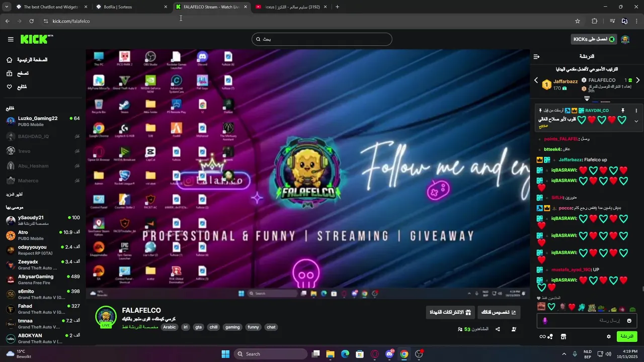Open Zeeyadx recommended channel
Screen dimensions: 644x362
43,264
